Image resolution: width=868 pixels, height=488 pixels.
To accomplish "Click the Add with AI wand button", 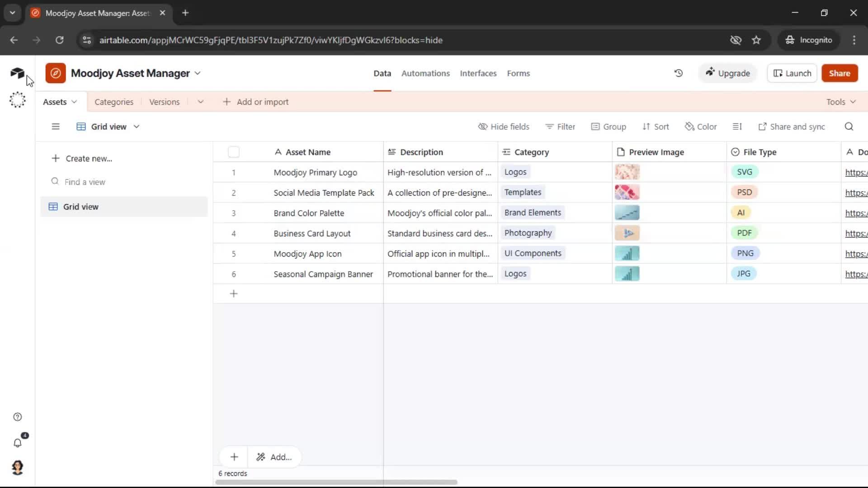I will tap(274, 457).
